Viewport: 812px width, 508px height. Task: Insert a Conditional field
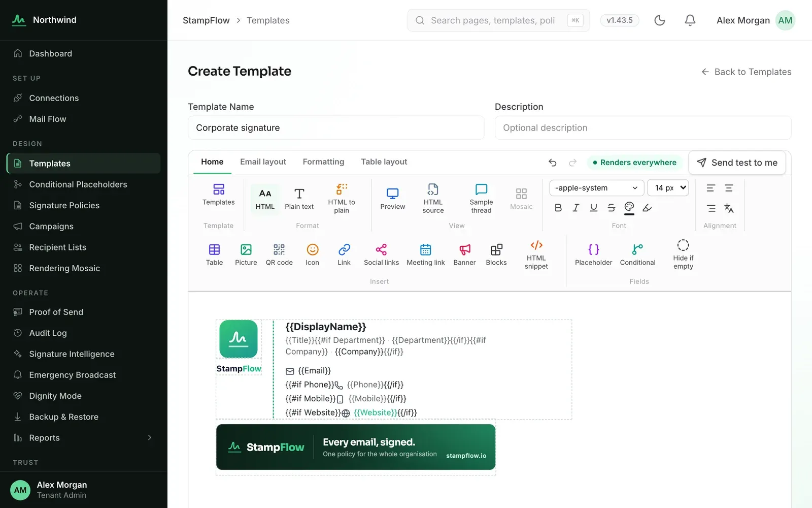(637, 255)
